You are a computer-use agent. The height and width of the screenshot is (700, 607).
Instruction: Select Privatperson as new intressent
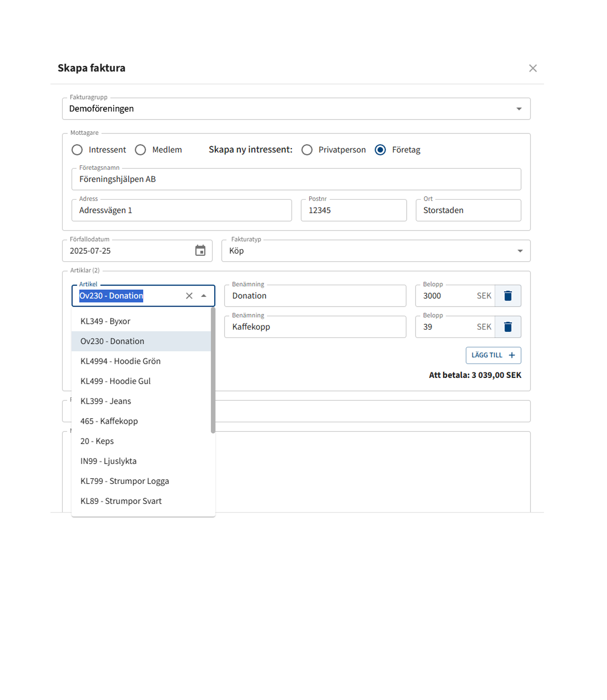click(307, 150)
